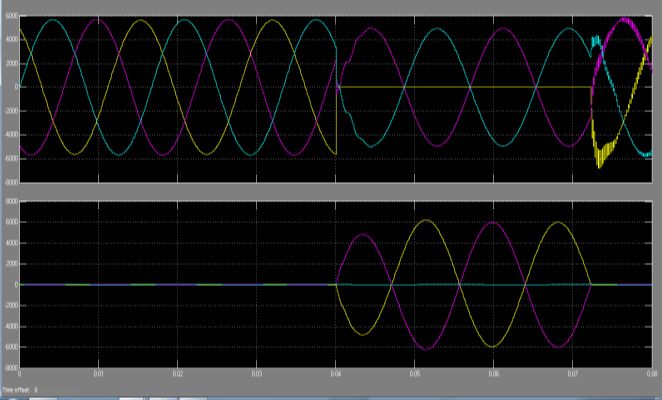The width and height of the screenshot is (662, 400).
Task: Click the 0.01 time axis tick label
Action: 98,374
